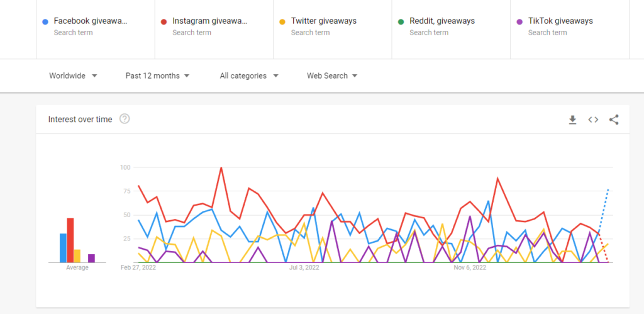Click the yellow dot for Twitter giveaways
Image resolution: width=644 pixels, height=314 pixels.
pos(282,21)
